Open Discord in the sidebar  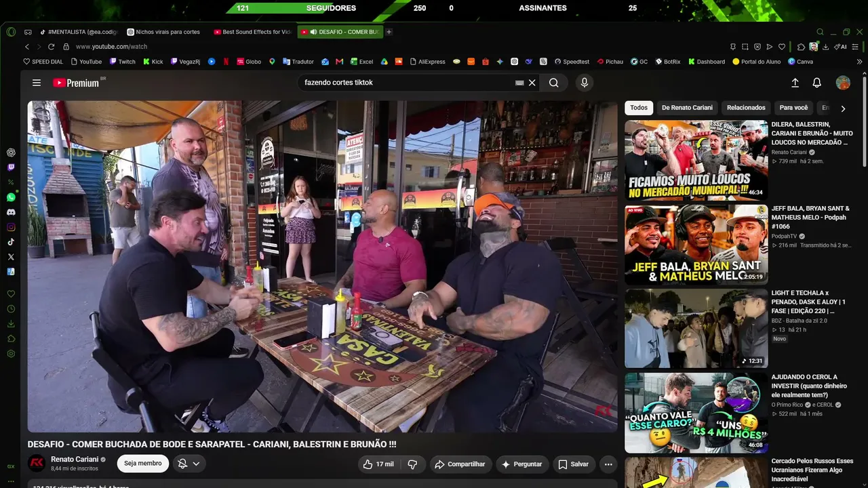pos(11,212)
